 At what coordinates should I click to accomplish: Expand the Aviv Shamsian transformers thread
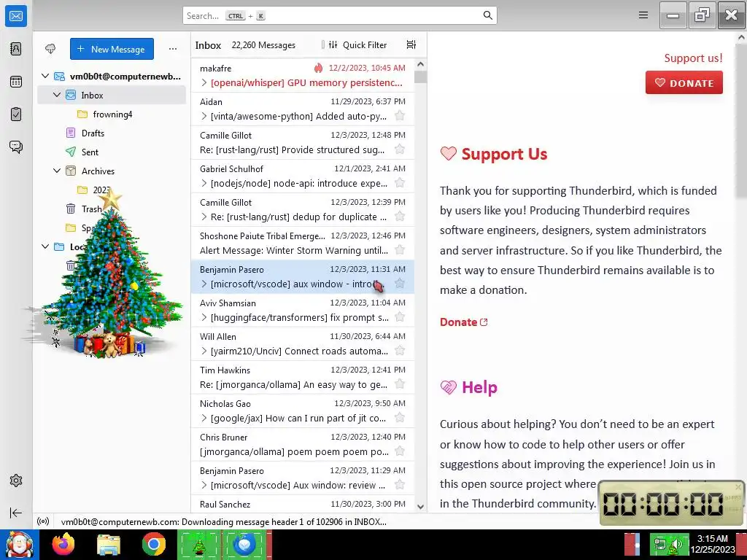pos(204,318)
